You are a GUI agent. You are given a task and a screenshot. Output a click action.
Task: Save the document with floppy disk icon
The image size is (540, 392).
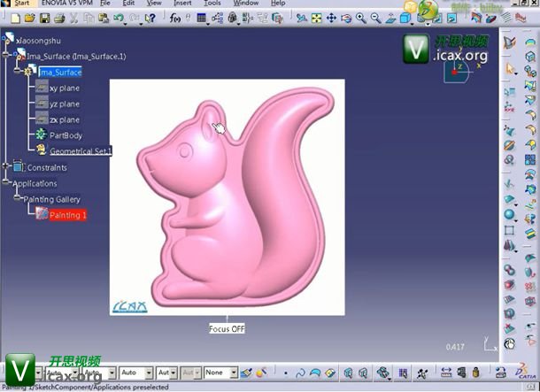pos(45,18)
